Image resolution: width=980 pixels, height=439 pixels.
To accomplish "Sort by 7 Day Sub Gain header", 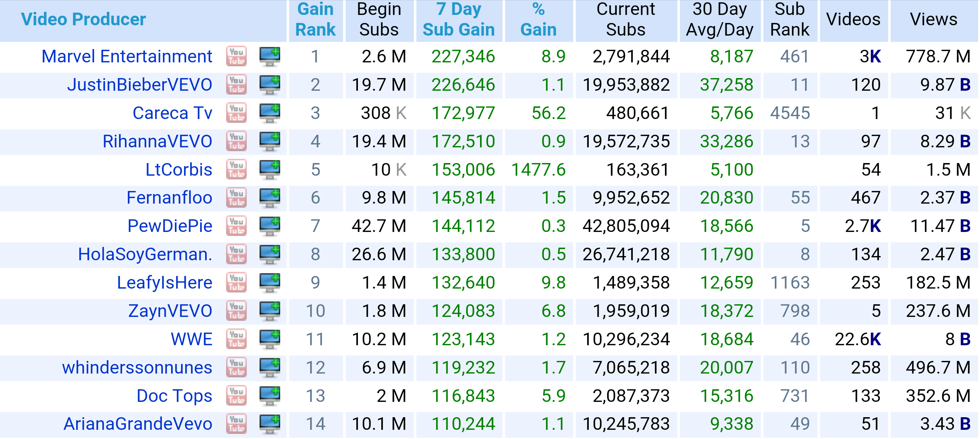I will point(459,20).
